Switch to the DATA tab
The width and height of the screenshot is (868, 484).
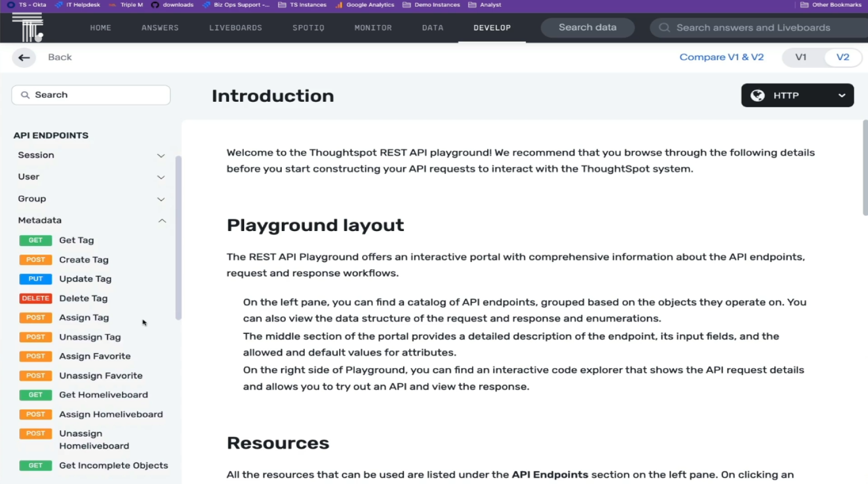432,28
